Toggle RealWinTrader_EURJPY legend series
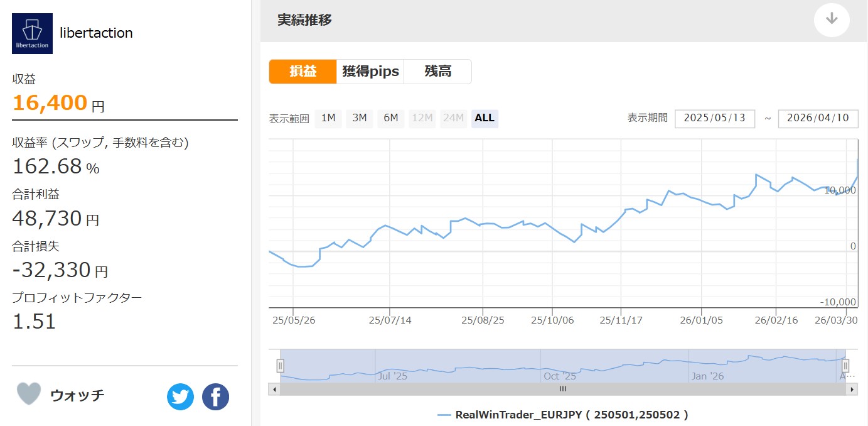The height and width of the screenshot is (426, 868). coord(563,415)
